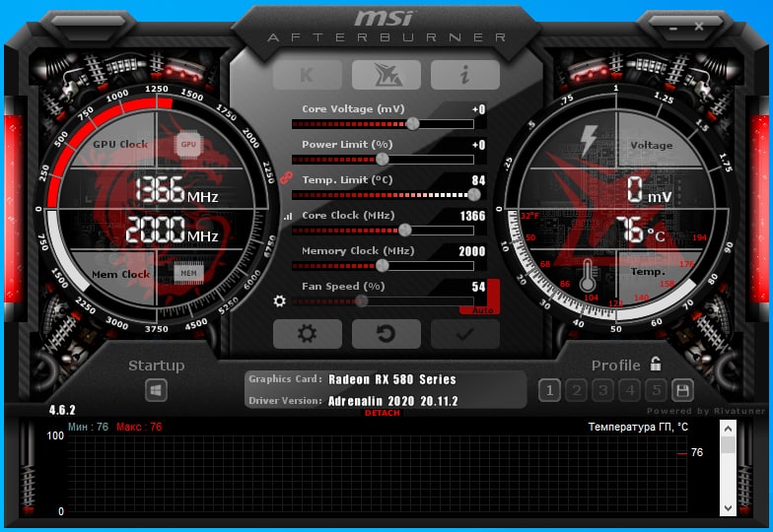Click the Powered by Rivatuner text

point(706,411)
